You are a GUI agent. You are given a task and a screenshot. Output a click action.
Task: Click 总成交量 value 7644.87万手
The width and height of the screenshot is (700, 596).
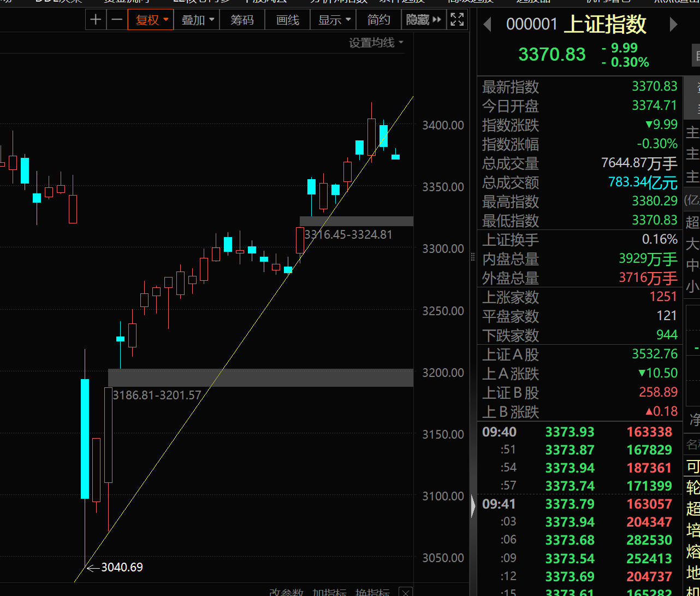pos(639,163)
